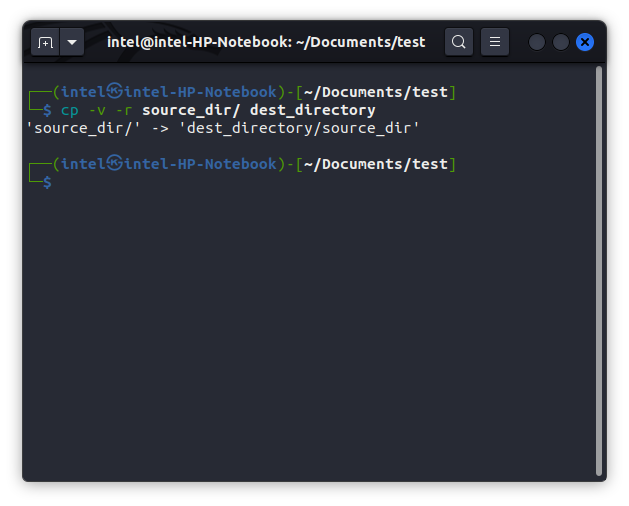Screen dimensions: 629x506
Task: Expand the dropdown arrow beside new tab
Action: tap(72, 42)
